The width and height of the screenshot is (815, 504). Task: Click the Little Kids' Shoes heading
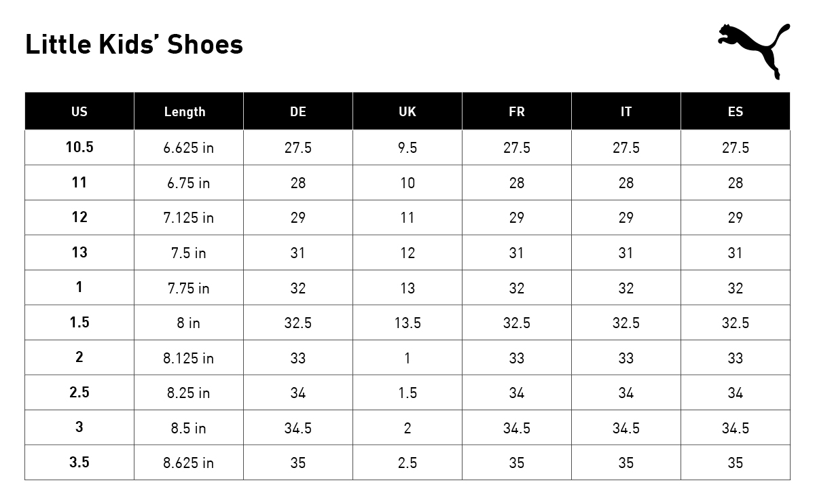click(x=134, y=45)
